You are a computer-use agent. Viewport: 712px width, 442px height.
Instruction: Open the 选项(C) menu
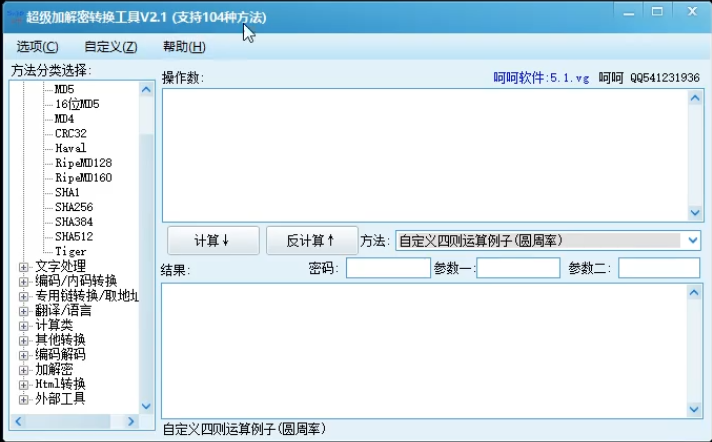pyautogui.click(x=37, y=47)
